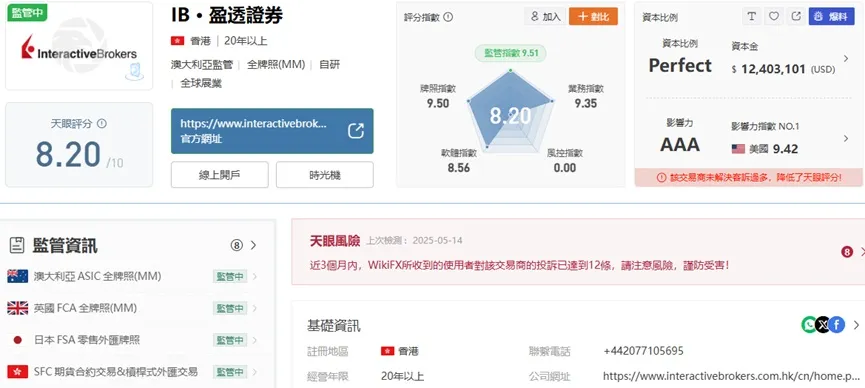Click the UK flag icon

18,308
